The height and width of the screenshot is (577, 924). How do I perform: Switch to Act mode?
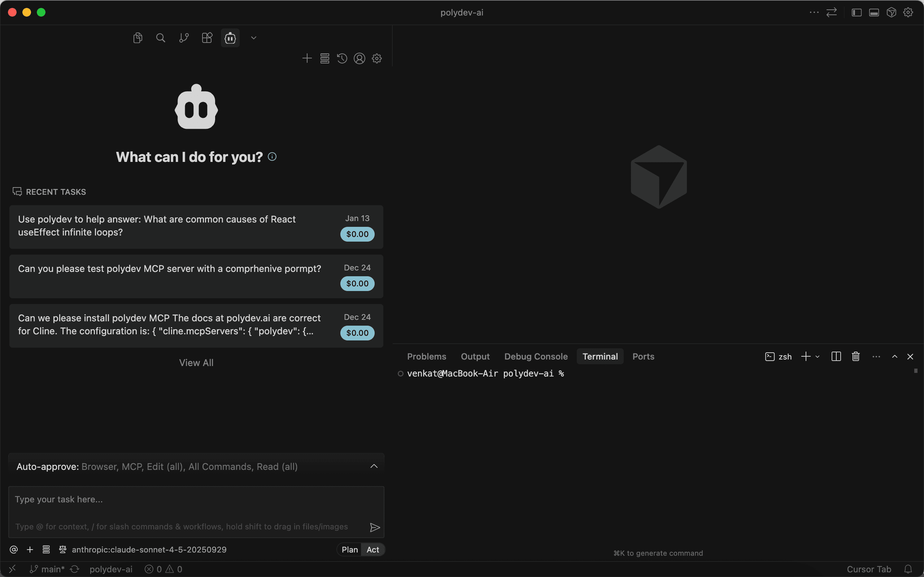[372, 550]
